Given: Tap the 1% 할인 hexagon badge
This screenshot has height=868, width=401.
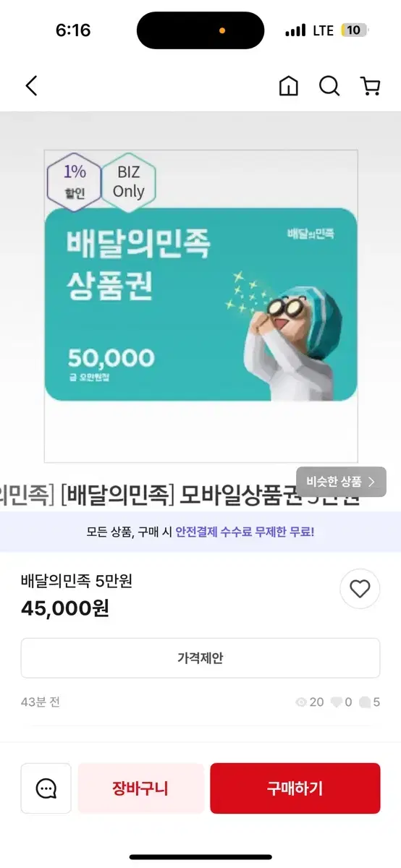Looking at the screenshot, I should point(75,181).
